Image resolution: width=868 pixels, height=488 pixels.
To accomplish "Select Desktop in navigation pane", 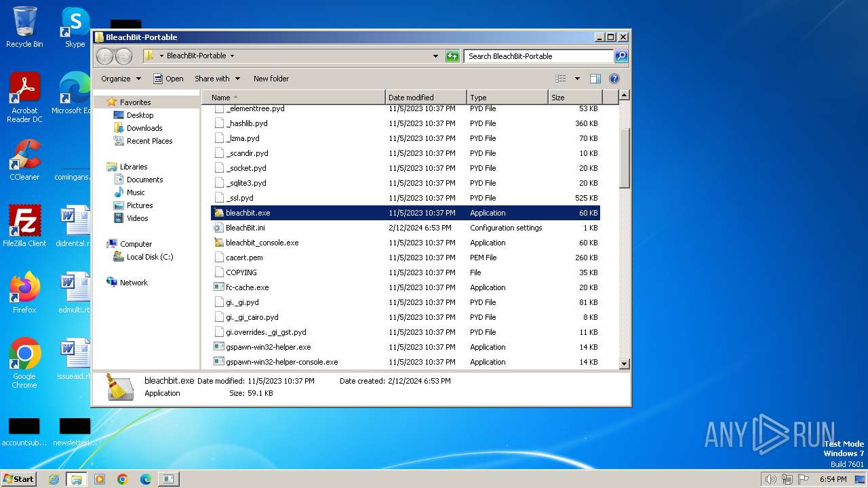I will point(140,115).
